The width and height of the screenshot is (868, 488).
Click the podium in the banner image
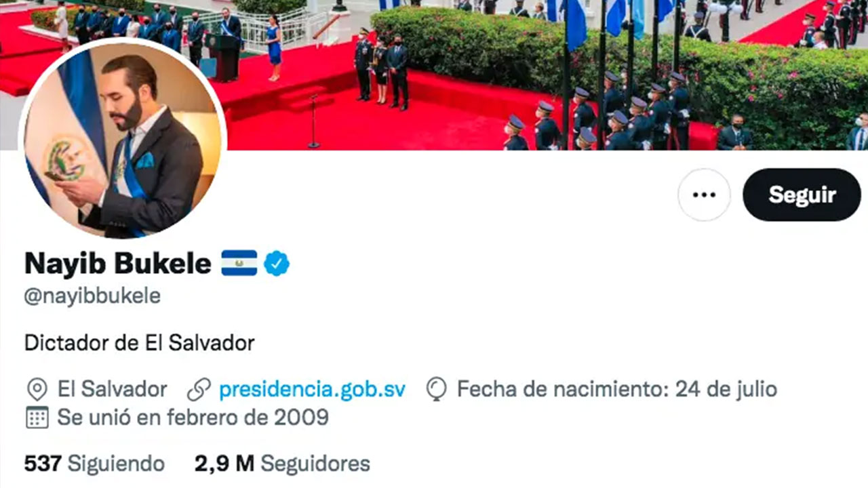click(x=224, y=58)
